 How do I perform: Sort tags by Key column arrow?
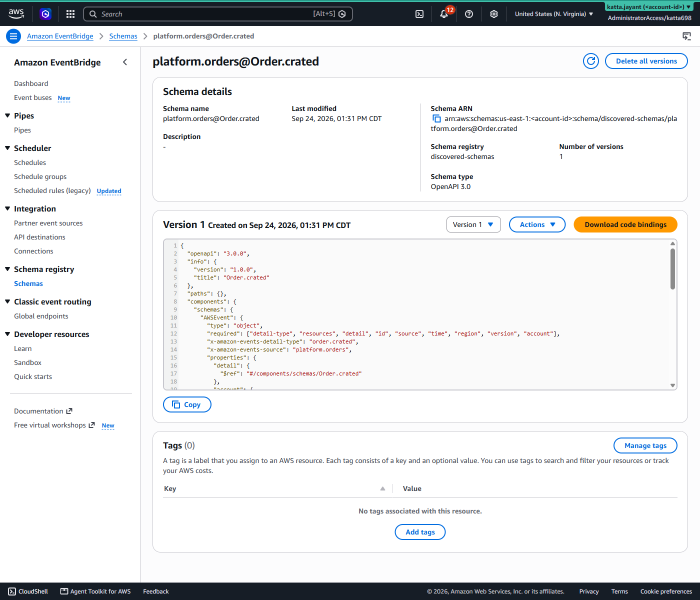(x=382, y=488)
